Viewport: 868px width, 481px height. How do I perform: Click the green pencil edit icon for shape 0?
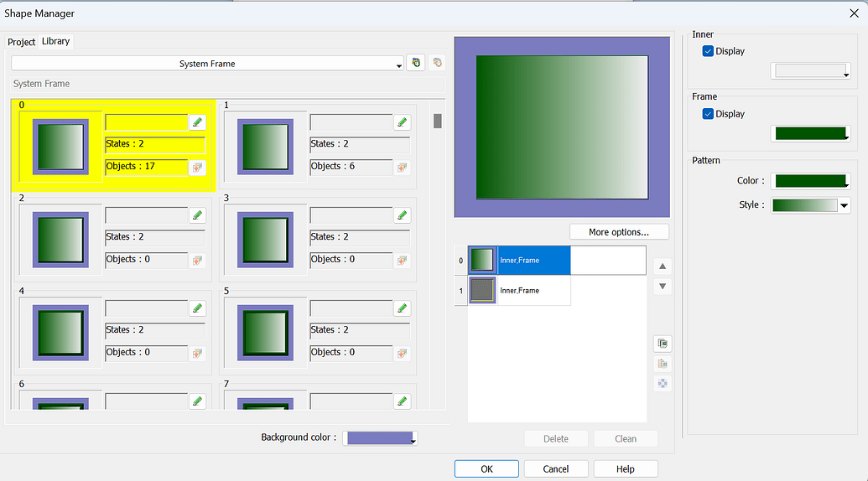click(198, 122)
